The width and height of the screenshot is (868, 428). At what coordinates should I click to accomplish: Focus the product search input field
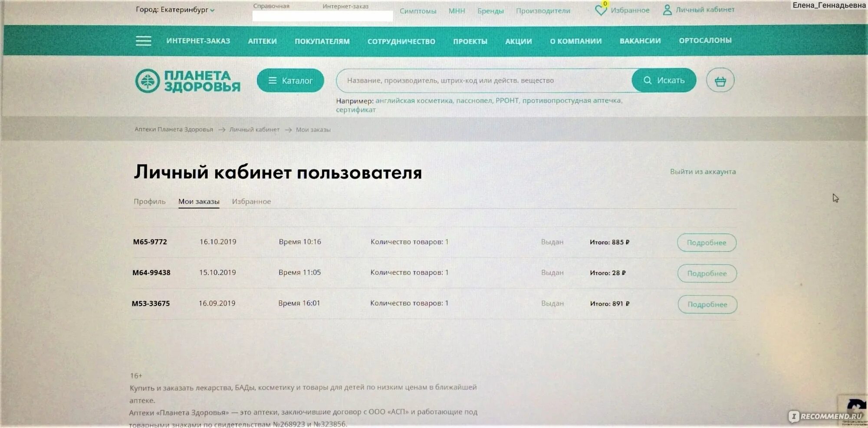484,80
